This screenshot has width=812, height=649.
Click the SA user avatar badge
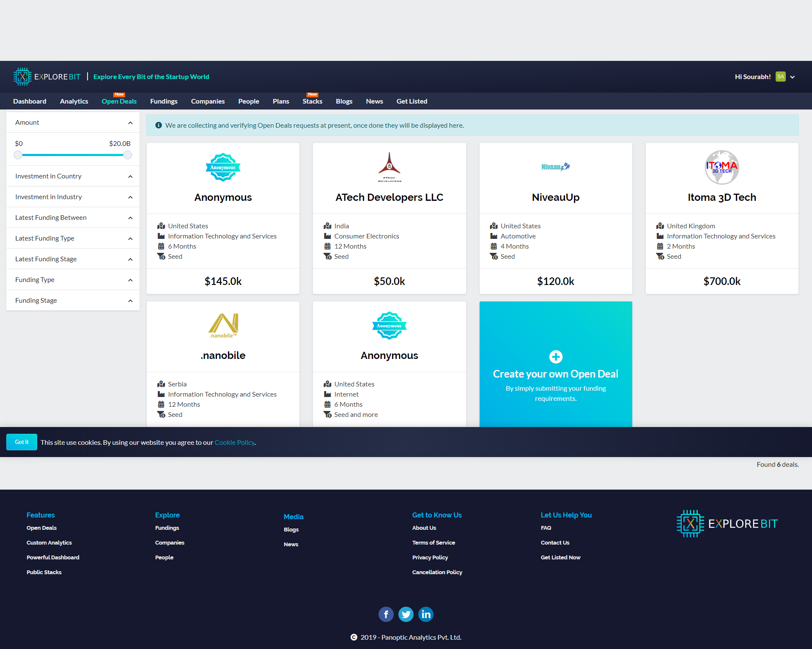(x=780, y=77)
